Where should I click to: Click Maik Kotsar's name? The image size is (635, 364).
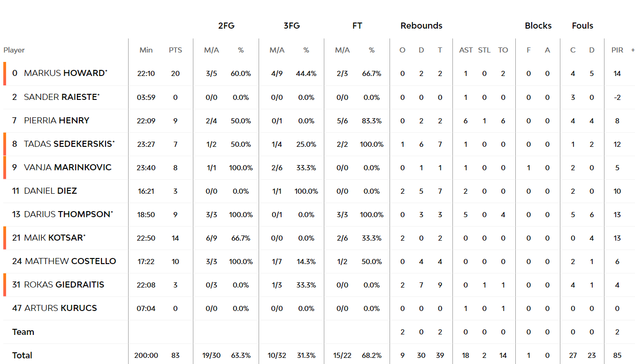[54, 238]
